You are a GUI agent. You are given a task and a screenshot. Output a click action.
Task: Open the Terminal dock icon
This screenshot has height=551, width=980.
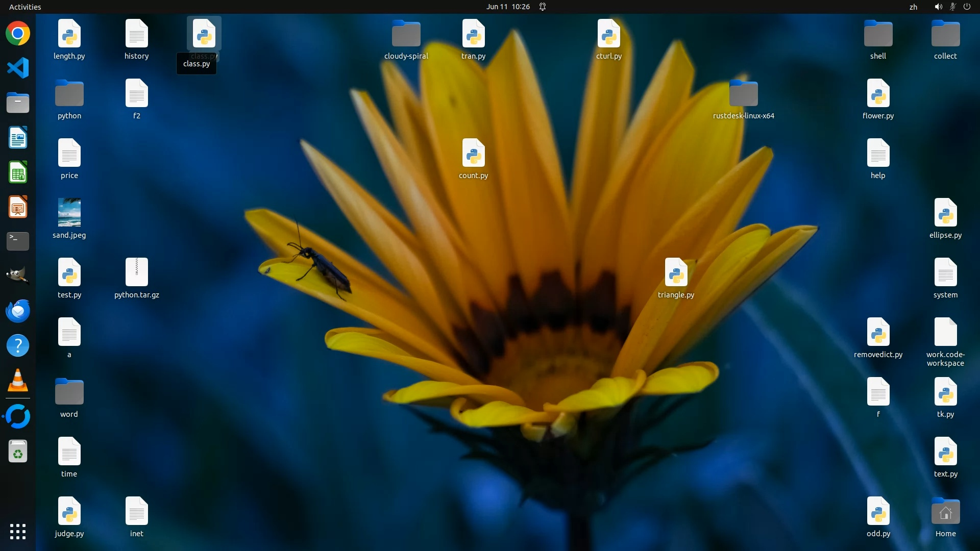point(18,241)
